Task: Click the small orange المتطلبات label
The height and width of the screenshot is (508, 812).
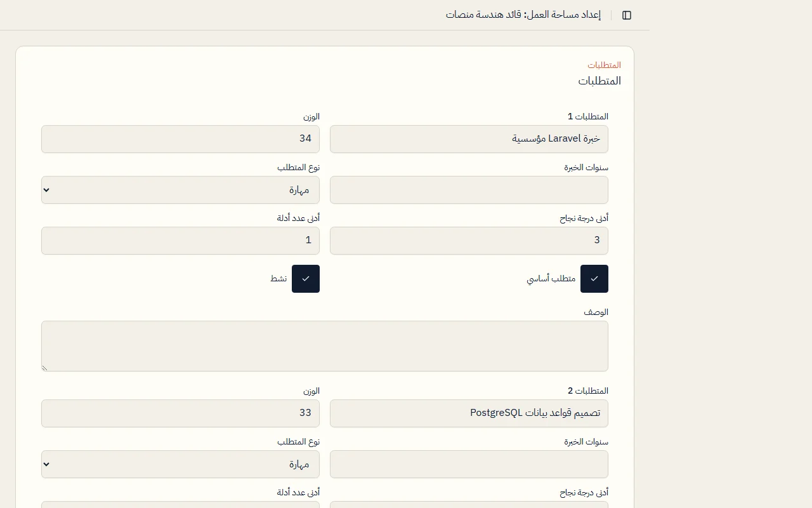Action: pyautogui.click(x=604, y=65)
